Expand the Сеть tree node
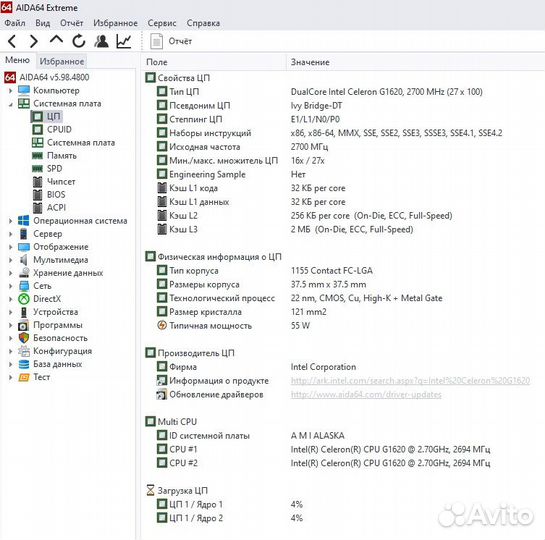545x540 pixels. [x=10, y=286]
